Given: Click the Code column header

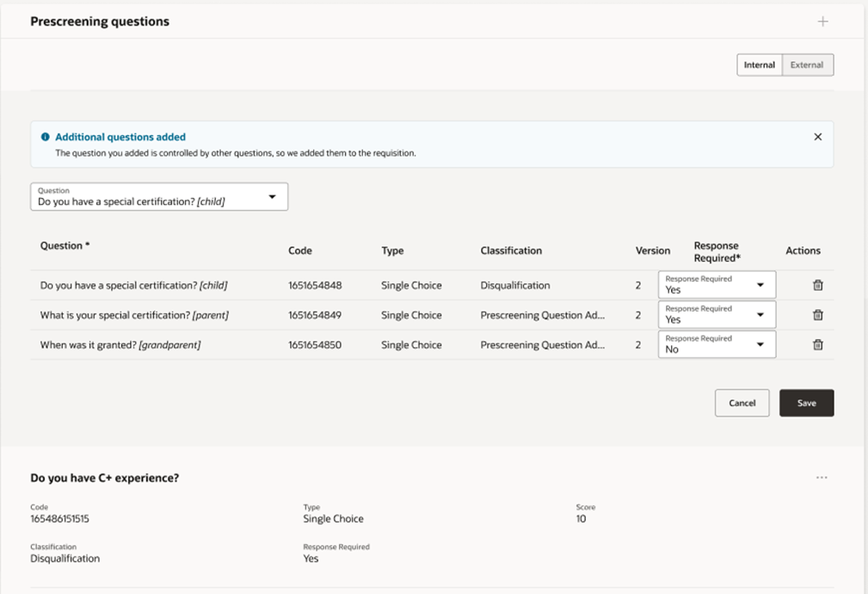Looking at the screenshot, I should 300,251.
